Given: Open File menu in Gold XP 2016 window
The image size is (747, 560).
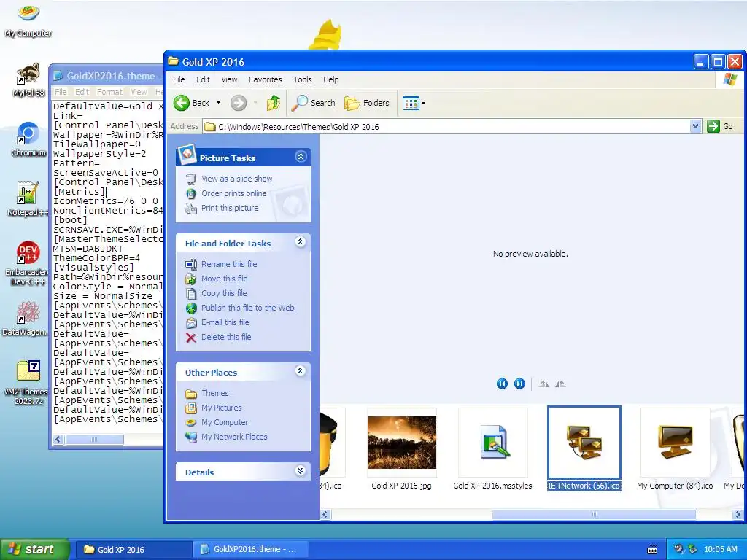Looking at the screenshot, I should (x=179, y=79).
